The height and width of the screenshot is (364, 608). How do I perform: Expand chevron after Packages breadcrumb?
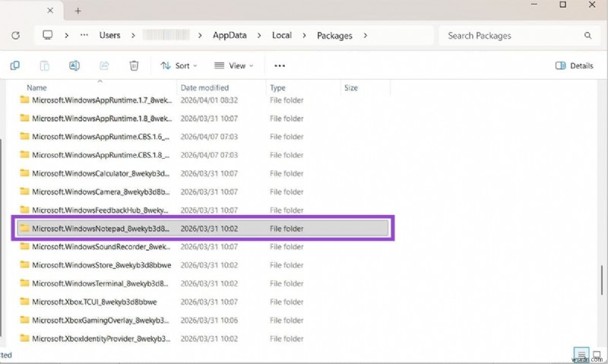click(365, 36)
